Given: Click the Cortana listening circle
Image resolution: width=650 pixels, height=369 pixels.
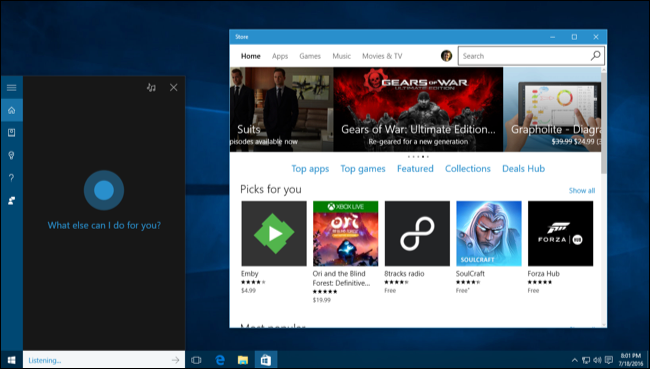Looking at the screenshot, I should 104,190.
